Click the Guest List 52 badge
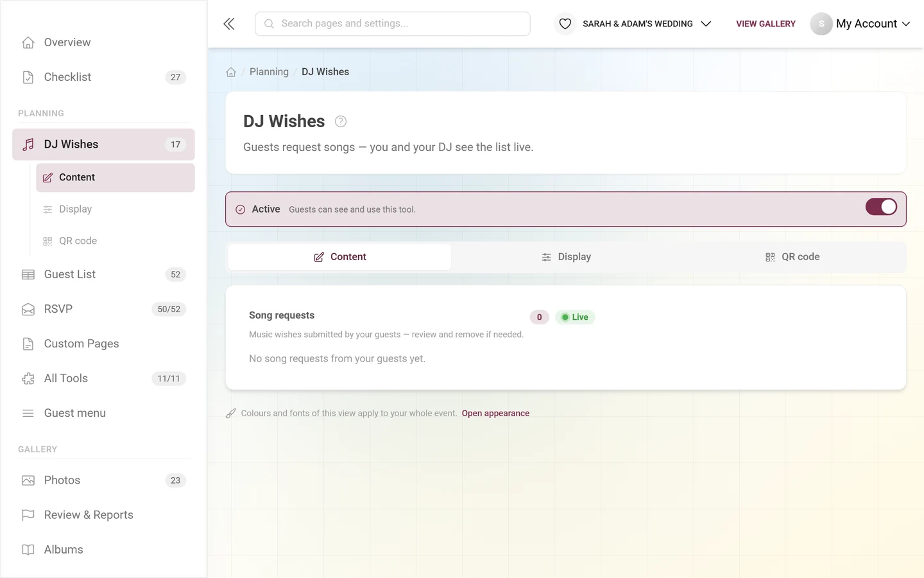Viewport: 924px width, 578px height. click(176, 274)
